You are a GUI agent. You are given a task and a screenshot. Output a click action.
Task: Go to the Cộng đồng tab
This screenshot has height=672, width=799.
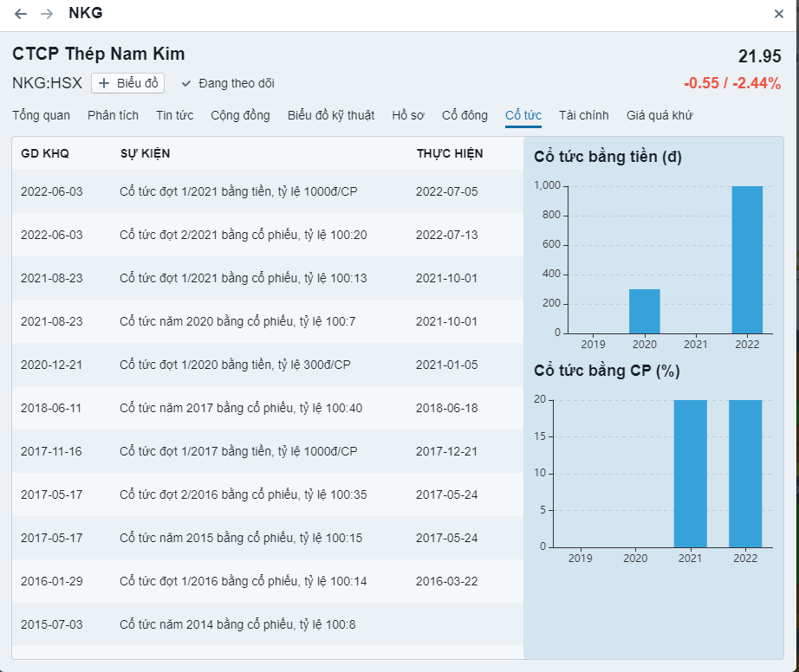pyautogui.click(x=240, y=115)
